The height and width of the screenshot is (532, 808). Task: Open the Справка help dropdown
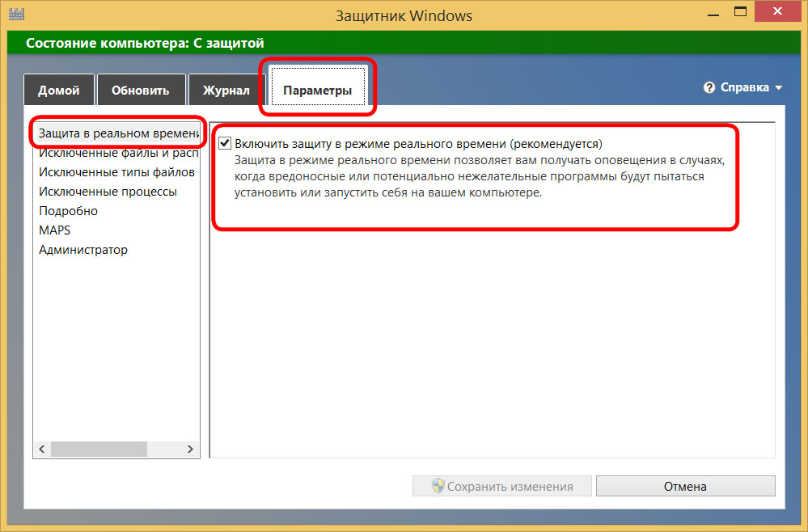point(742,87)
